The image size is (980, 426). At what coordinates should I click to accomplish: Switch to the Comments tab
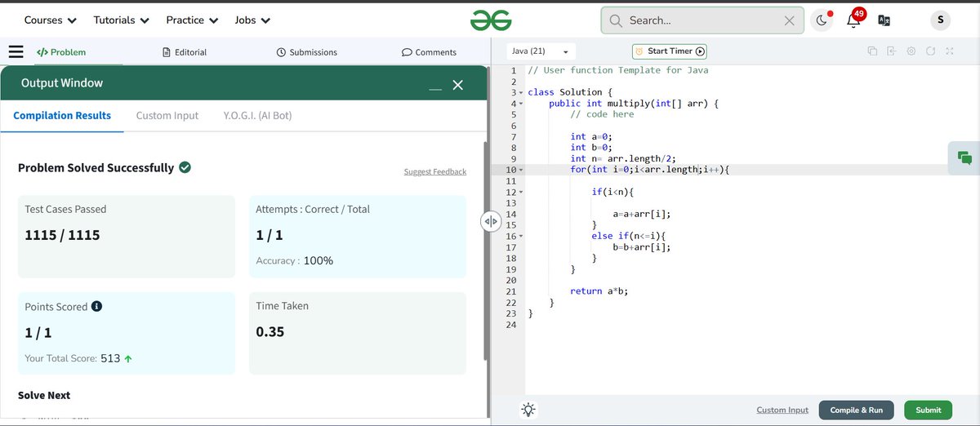pyautogui.click(x=430, y=52)
